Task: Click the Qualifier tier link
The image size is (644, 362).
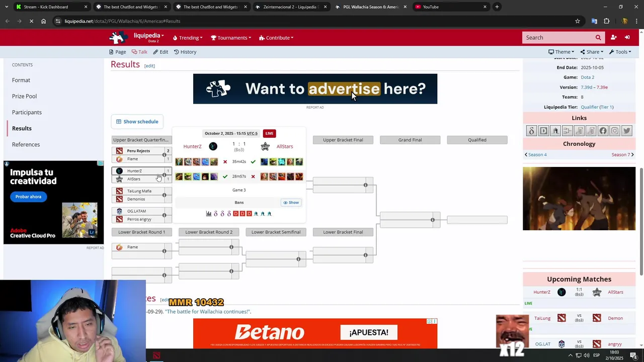Action: click(589, 107)
